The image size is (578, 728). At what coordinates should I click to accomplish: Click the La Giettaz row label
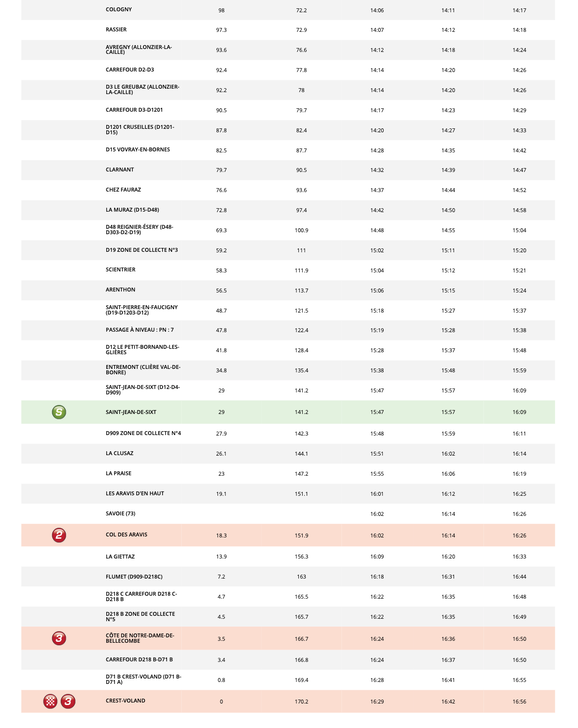(120, 557)
